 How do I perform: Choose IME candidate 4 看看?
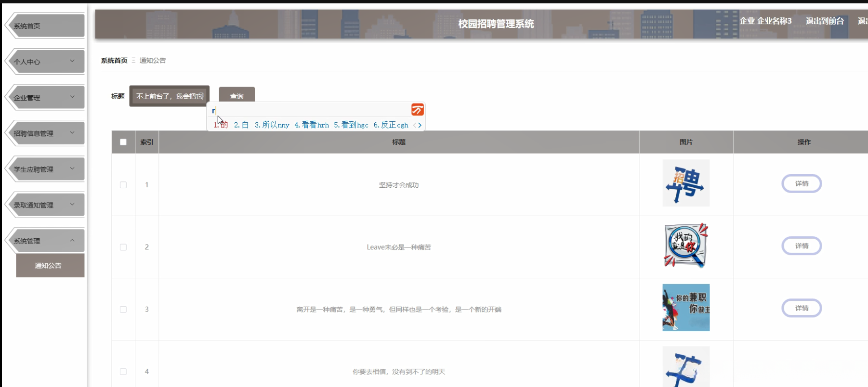pos(312,125)
